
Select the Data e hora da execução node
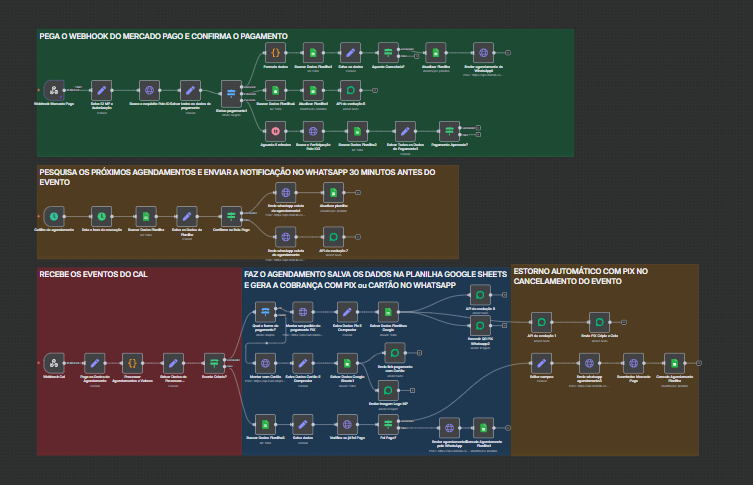pyautogui.click(x=100, y=215)
